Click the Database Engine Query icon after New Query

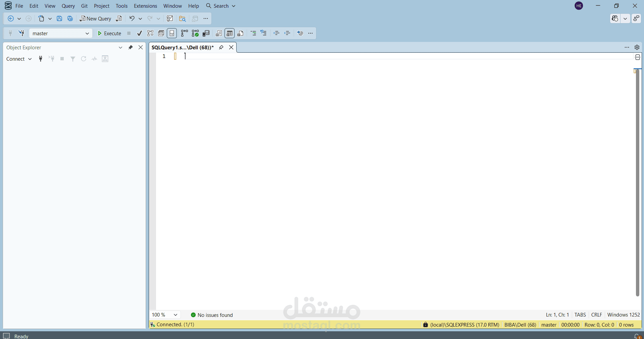click(119, 19)
